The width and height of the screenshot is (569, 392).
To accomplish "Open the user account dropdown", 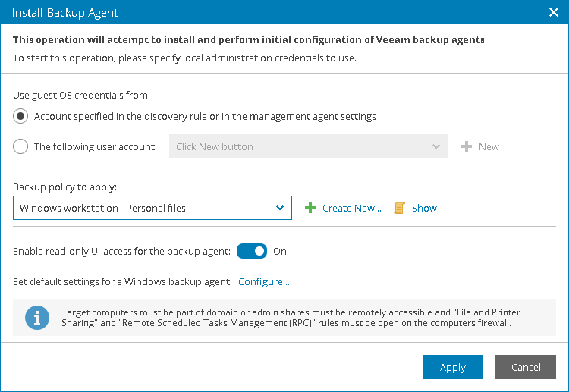I will pyautogui.click(x=308, y=146).
